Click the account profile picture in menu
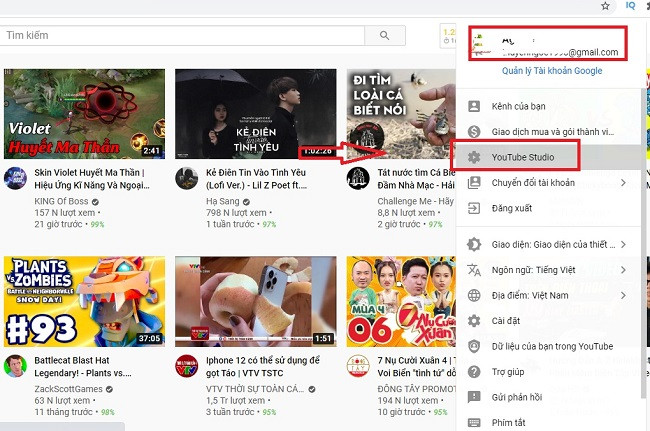Screen dimensions: 650x431 point(483,44)
